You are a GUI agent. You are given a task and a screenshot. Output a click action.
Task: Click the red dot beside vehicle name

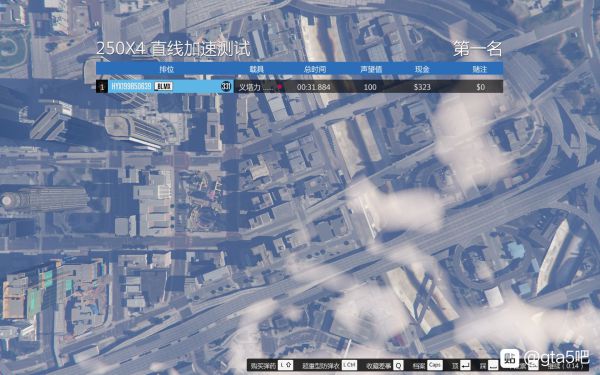[x=280, y=87]
